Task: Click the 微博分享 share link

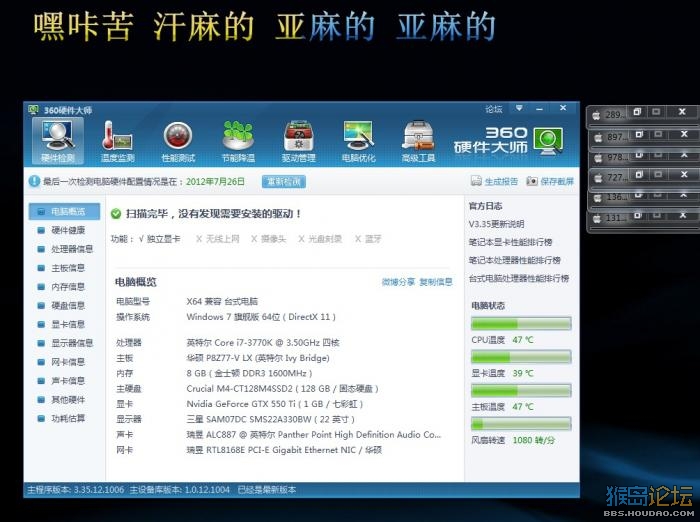Action: [398, 282]
